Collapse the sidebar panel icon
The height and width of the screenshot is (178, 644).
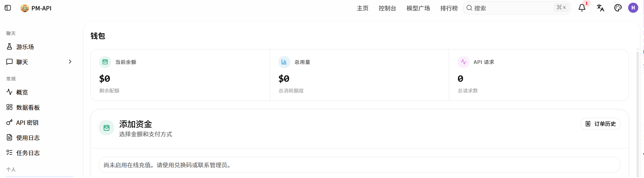[x=8, y=8]
